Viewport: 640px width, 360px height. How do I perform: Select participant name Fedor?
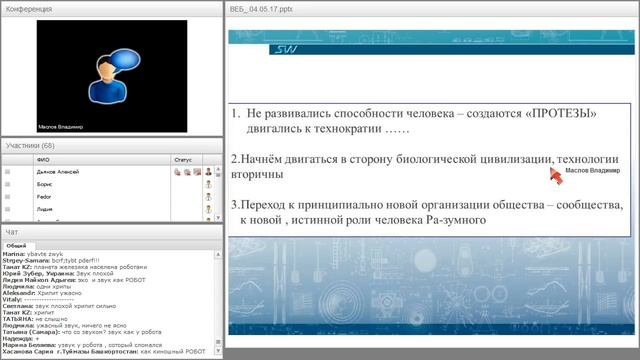point(44,197)
